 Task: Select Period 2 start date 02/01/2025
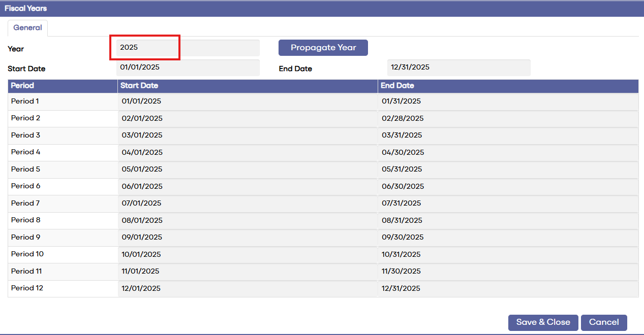coord(248,118)
